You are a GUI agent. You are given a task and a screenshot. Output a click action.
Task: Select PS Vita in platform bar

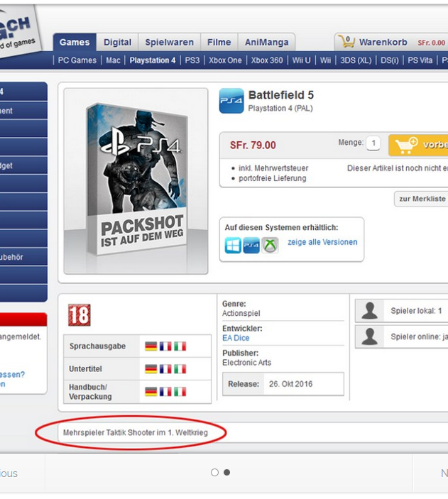[x=420, y=60]
